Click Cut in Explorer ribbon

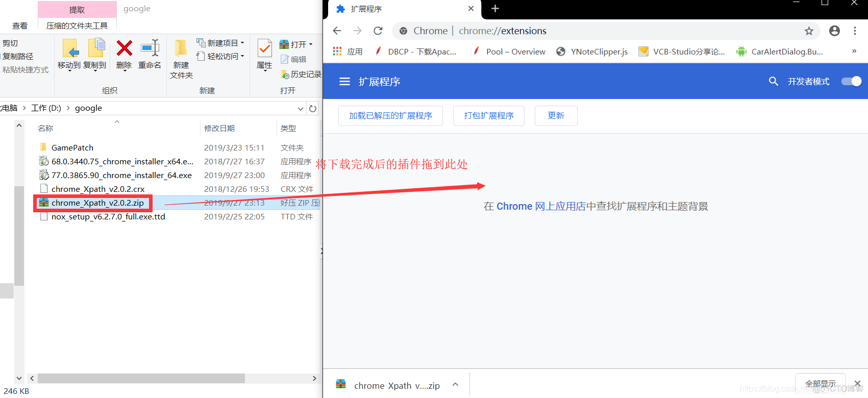[x=10, y=43]
